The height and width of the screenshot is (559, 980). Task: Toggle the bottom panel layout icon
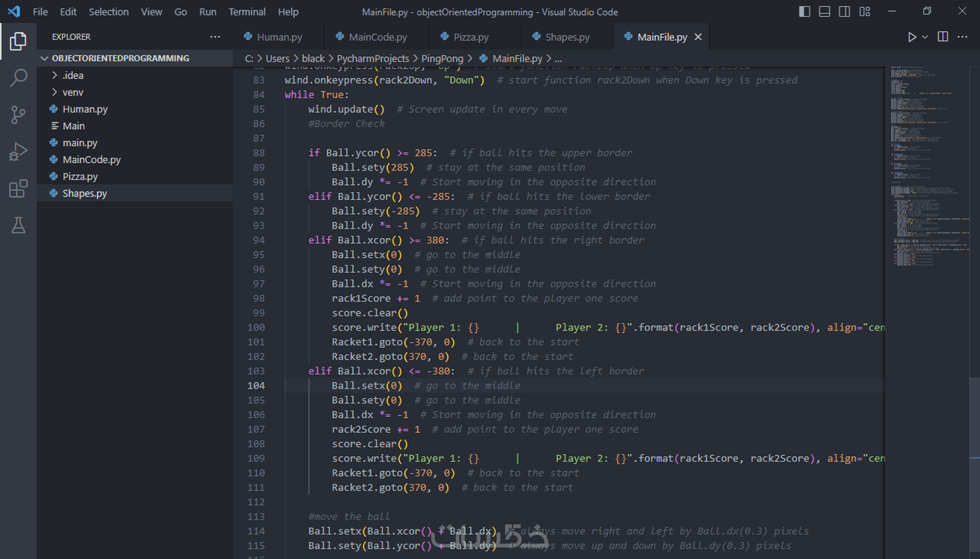pos(824,12)
